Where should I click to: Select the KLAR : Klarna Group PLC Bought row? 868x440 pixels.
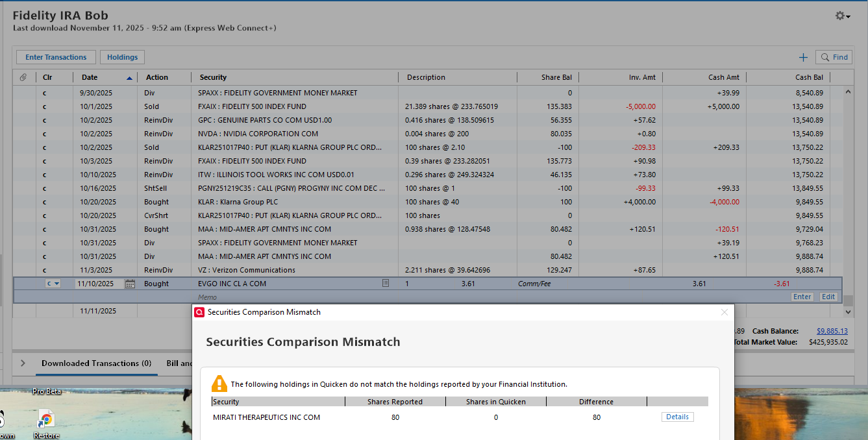(x=428, y=202)
